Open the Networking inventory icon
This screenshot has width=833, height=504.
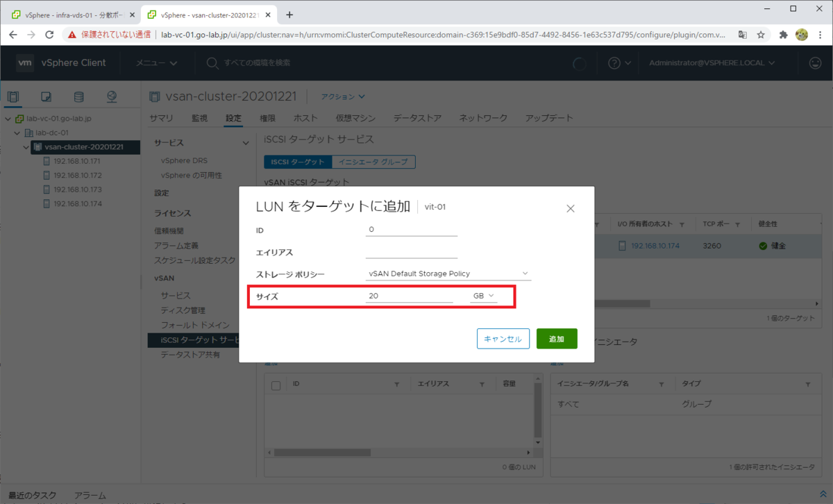[x=112, y=97]
